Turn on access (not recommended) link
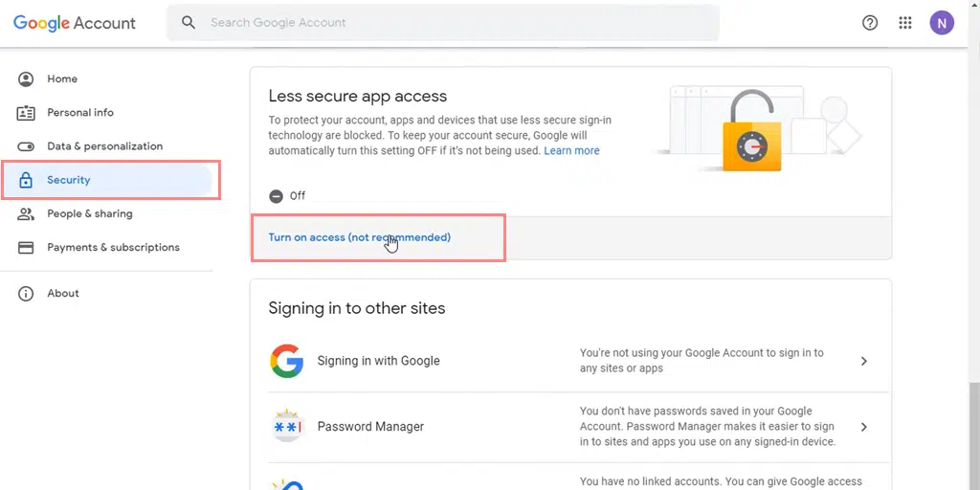Viewport: 980px width, 490px height. point(359,237)
